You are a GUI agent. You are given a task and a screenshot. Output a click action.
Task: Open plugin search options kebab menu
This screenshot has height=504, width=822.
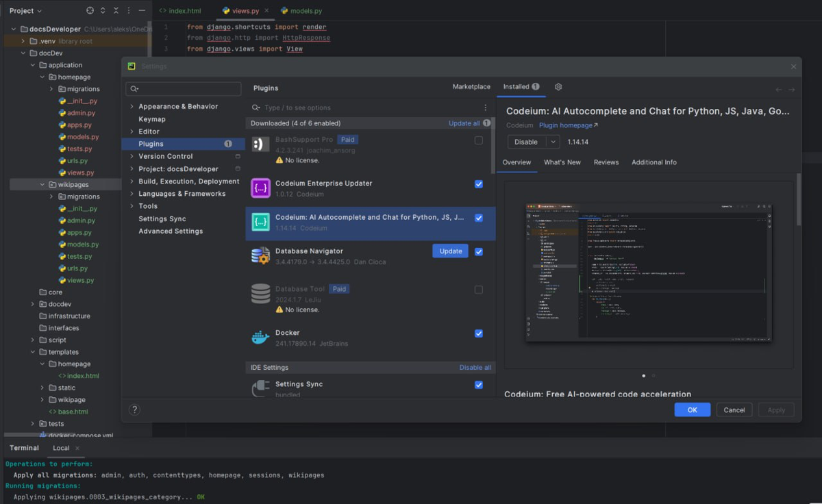(486, 108)
